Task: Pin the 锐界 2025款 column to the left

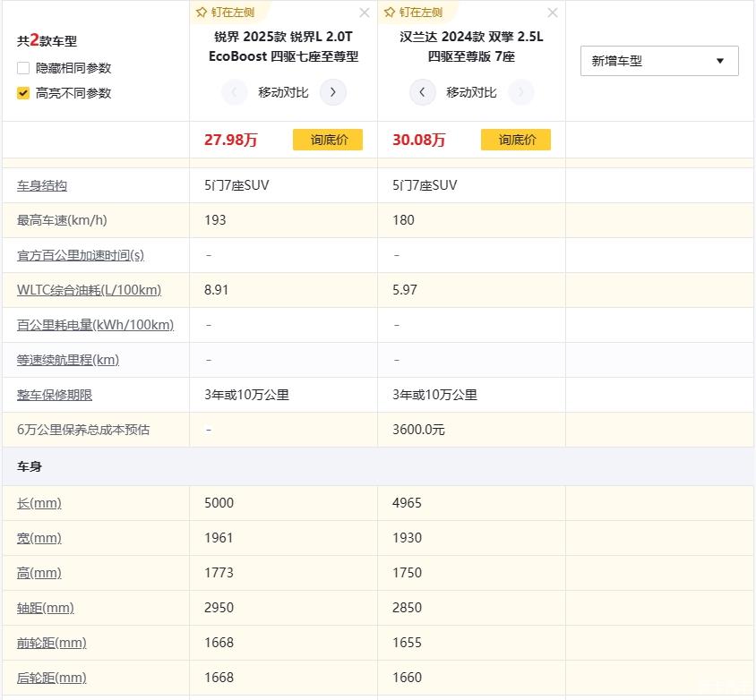Action: pyautogui.click(x=226, y=12)
